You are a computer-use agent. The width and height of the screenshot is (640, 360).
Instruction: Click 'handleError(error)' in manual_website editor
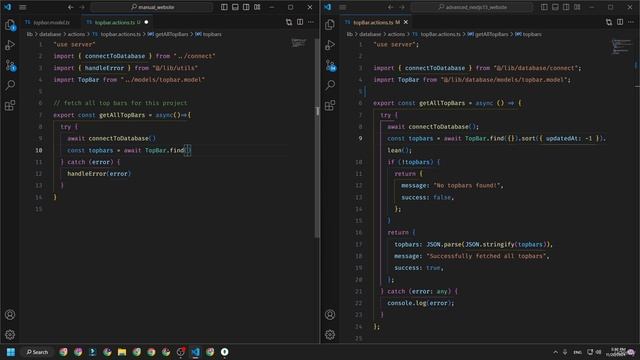99,174
